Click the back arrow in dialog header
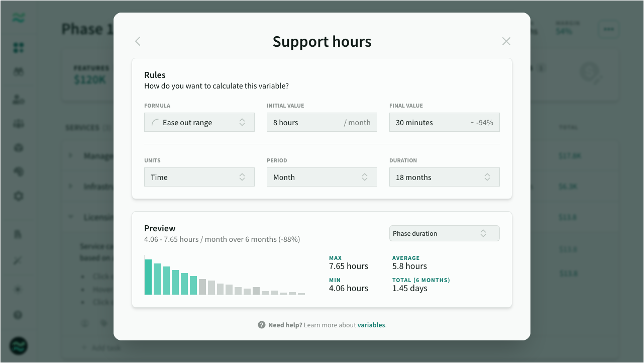This screenshot has width=644, height=363. tap(138, 41)
